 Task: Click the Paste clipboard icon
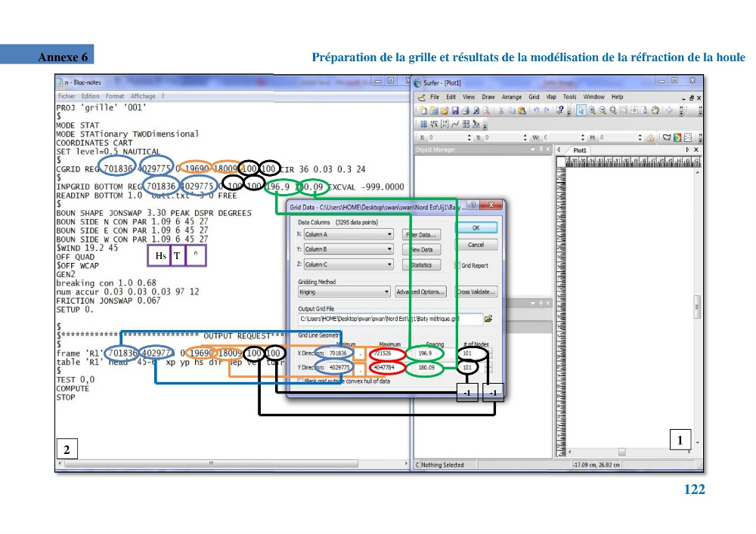(522, 111)
